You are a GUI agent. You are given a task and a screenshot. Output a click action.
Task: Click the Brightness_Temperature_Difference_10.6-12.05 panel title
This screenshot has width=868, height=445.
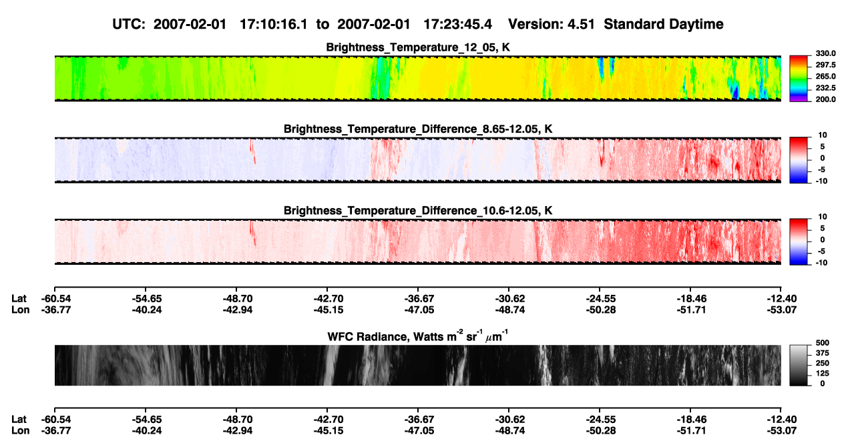point(418,211)
